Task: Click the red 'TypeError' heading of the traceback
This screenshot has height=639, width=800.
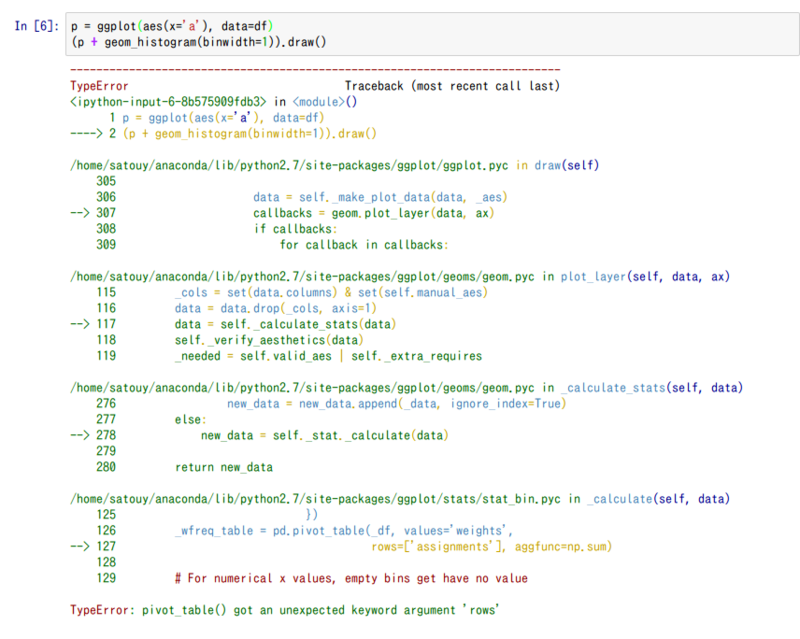Action: click(99, 86)
